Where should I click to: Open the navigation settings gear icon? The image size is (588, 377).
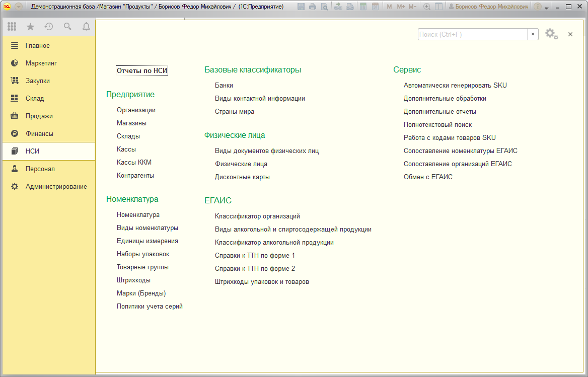point(551,34)
